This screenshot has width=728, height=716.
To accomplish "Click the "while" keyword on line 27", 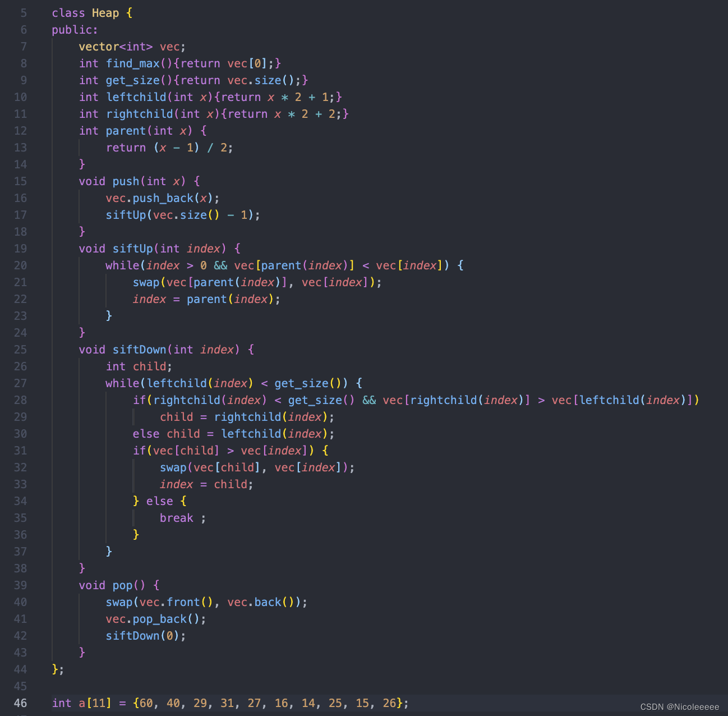I will pyautogui.click(x=122, y=383).
